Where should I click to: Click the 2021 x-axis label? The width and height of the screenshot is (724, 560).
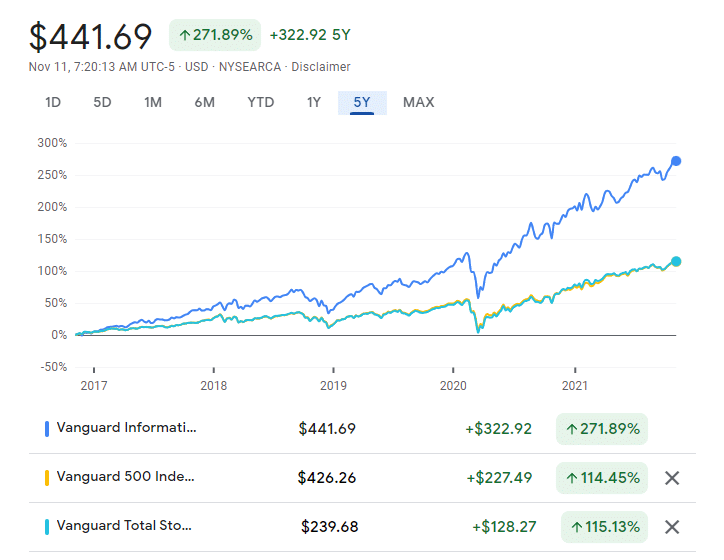575,385
